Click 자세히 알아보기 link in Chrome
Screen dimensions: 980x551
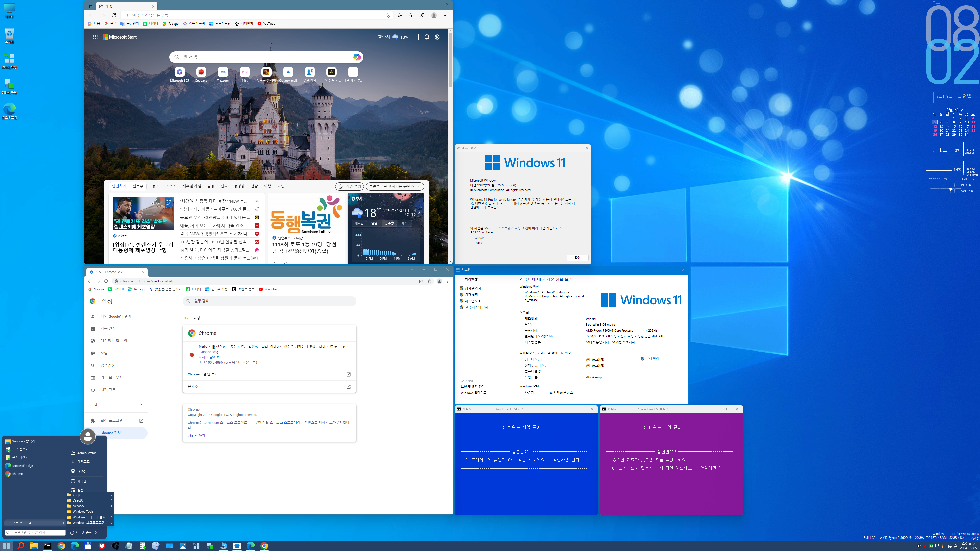[210, 357]
